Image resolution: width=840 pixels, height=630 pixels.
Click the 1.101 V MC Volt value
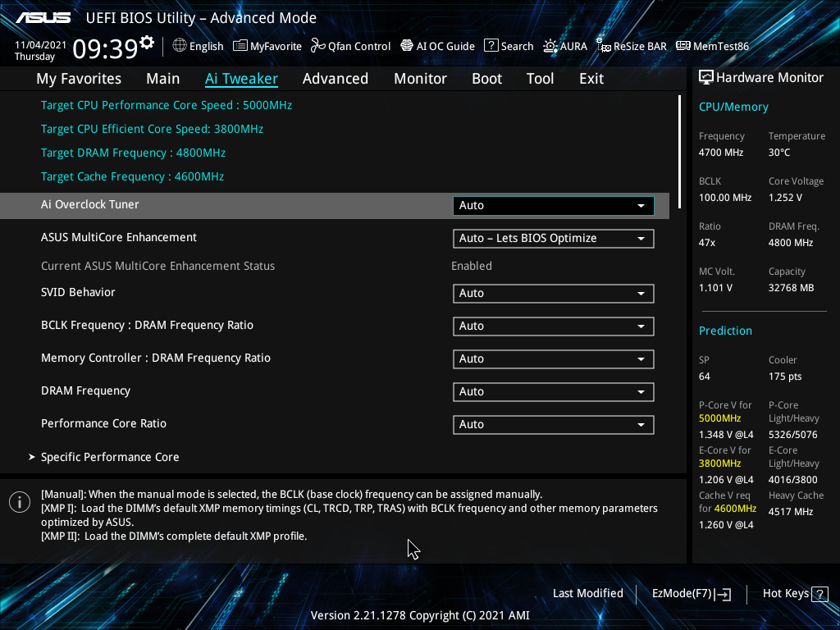715,288
